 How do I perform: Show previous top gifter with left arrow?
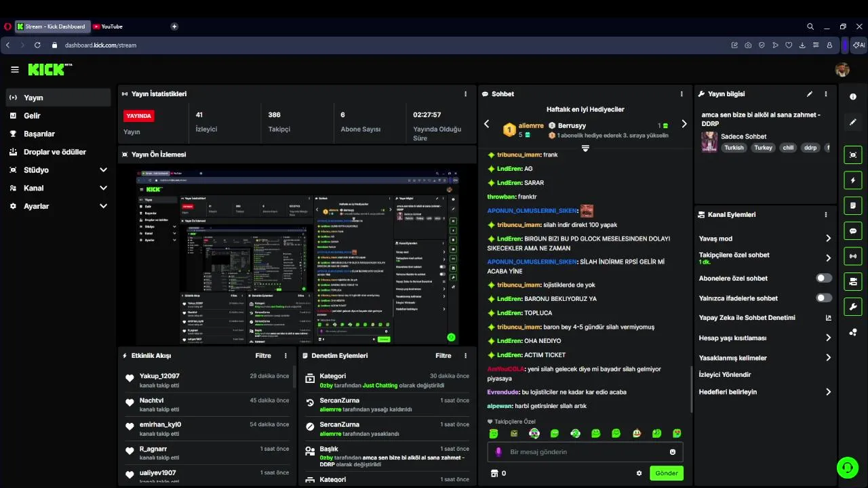(x=486, y=124)
